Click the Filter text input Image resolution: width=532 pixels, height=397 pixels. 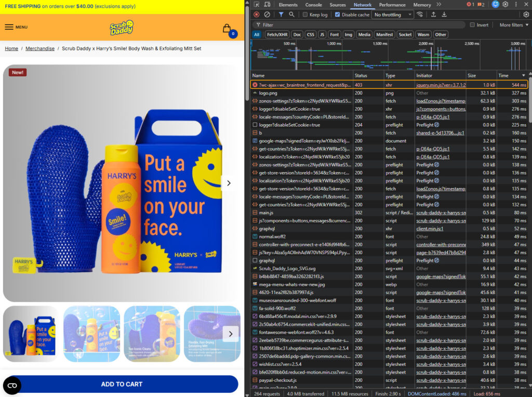click(x=360, y=25)
